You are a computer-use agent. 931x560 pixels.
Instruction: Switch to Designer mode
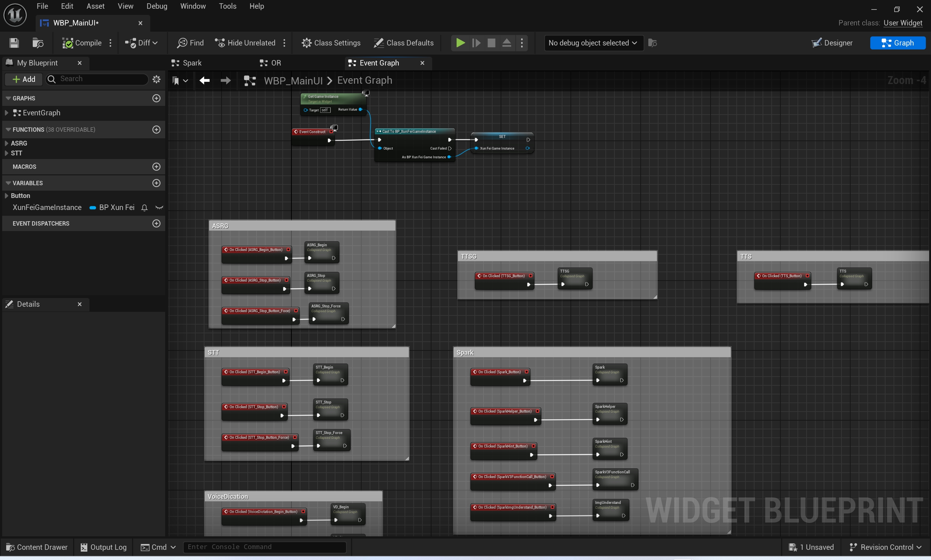(832, 43)
